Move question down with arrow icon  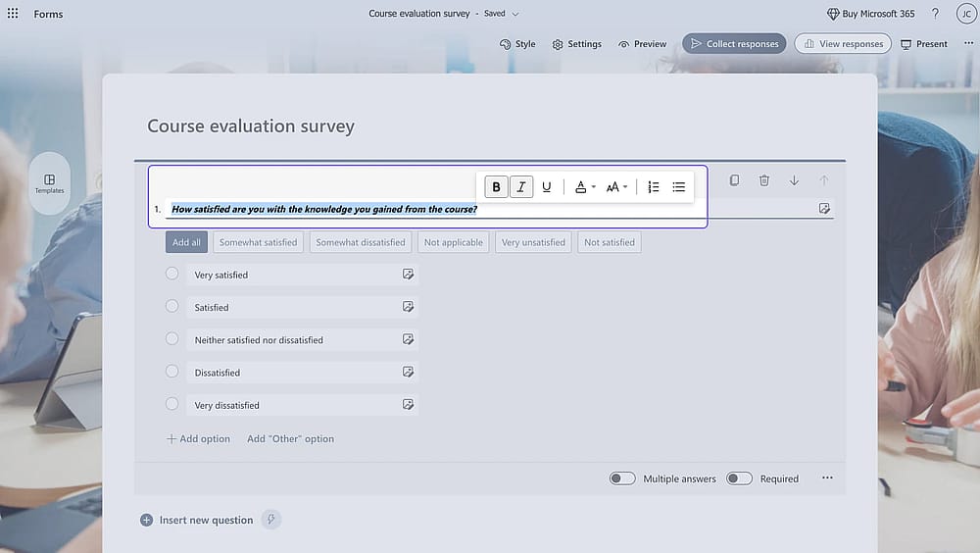pos(794,180)
